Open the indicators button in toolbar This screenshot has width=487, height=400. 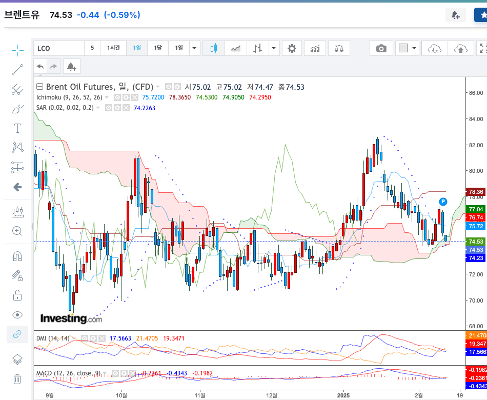point(315,49)
